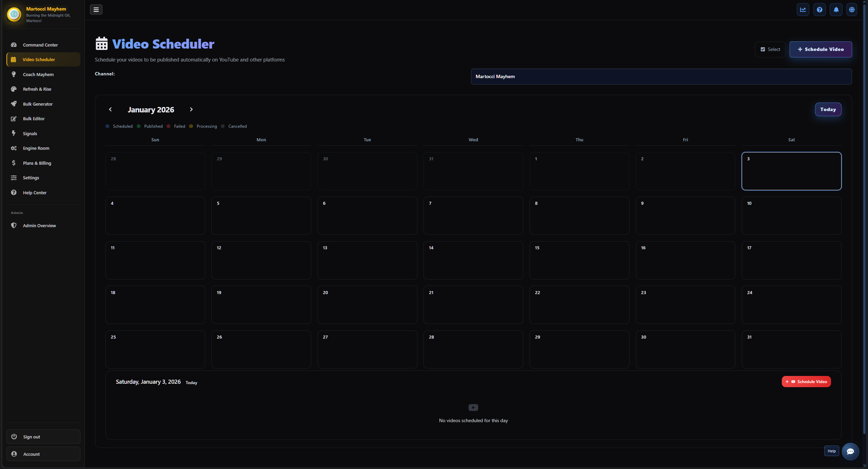
Task: Select the Video Scheduler calendar icon
Action: pos(14,59)
